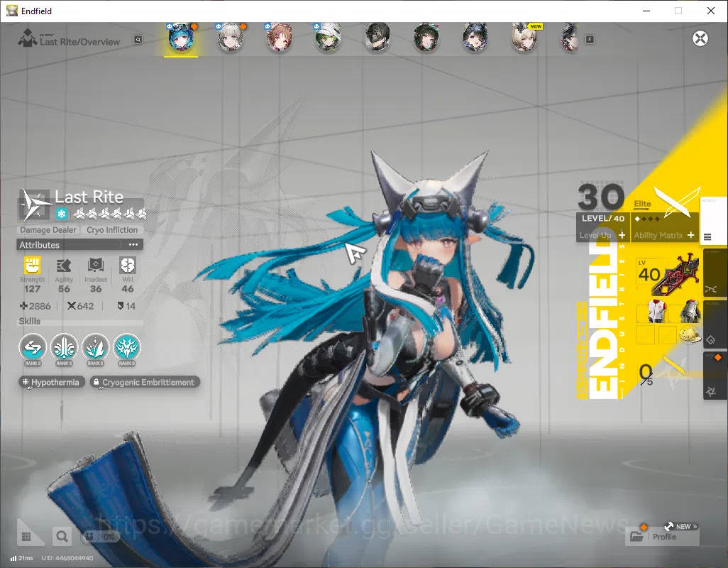
Task: Click the Last Rite class emblem icon
Action: click(x=34, y=204)
